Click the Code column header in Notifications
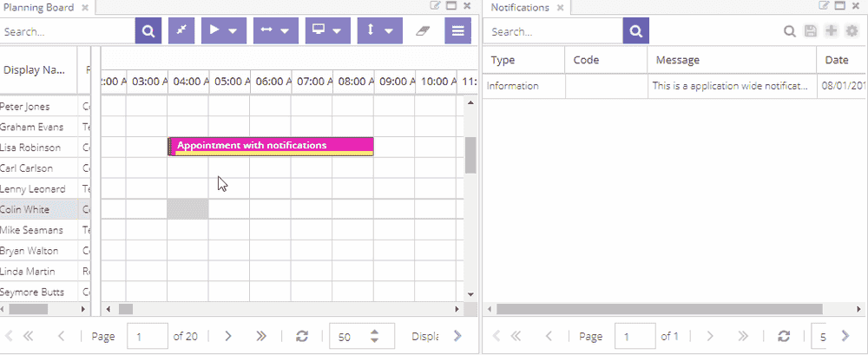Screen dimensions: 868x355 (x=606, y=60)
